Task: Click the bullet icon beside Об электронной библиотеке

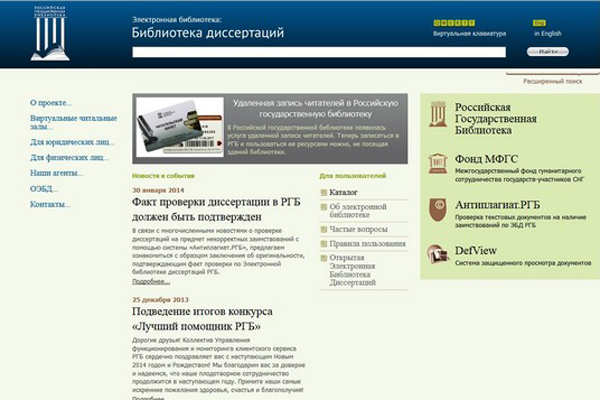Action: pos(324,207)
